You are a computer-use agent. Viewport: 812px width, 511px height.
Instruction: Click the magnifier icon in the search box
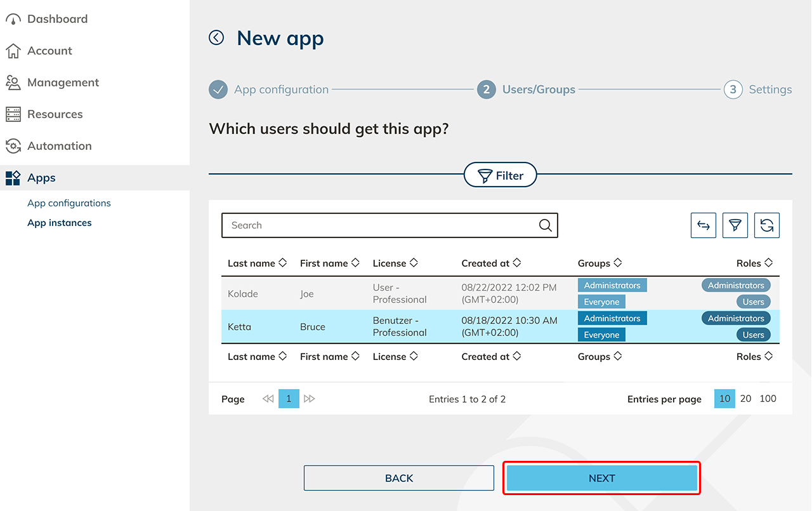click(545, 225)
